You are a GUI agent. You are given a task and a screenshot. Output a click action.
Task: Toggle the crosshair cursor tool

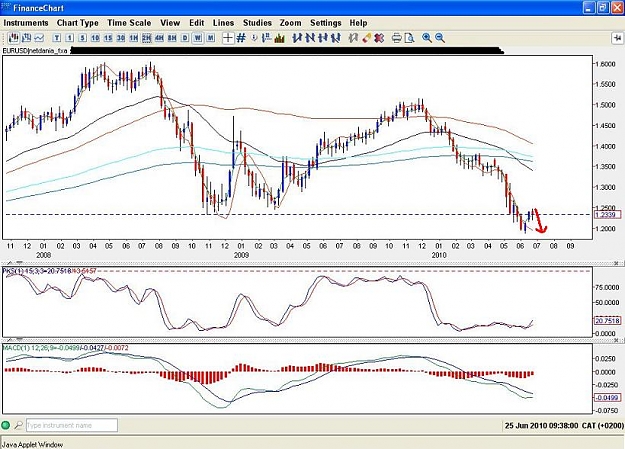coord(228,38)
